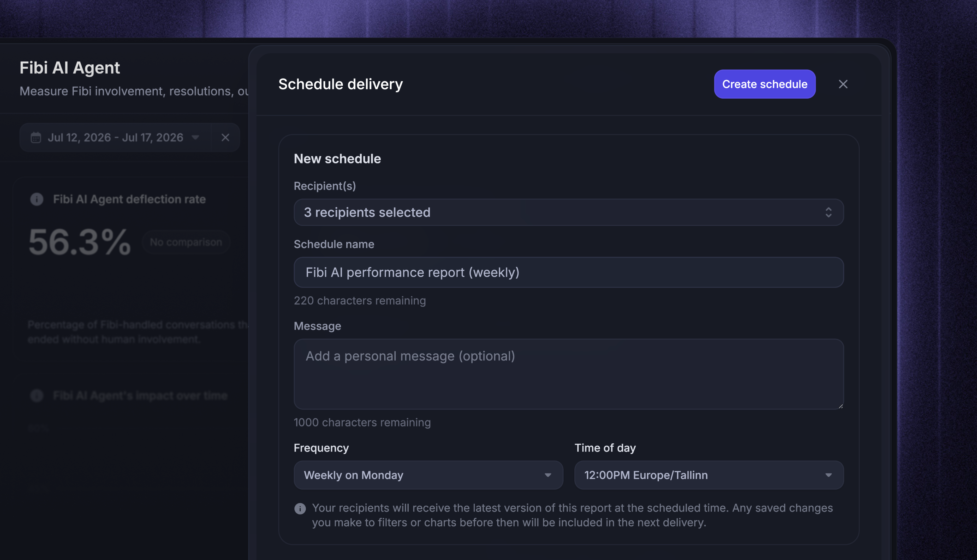The image size is (977, 560).
Task: Click the recipients up-down chevron icon
Action: point(829,212)
